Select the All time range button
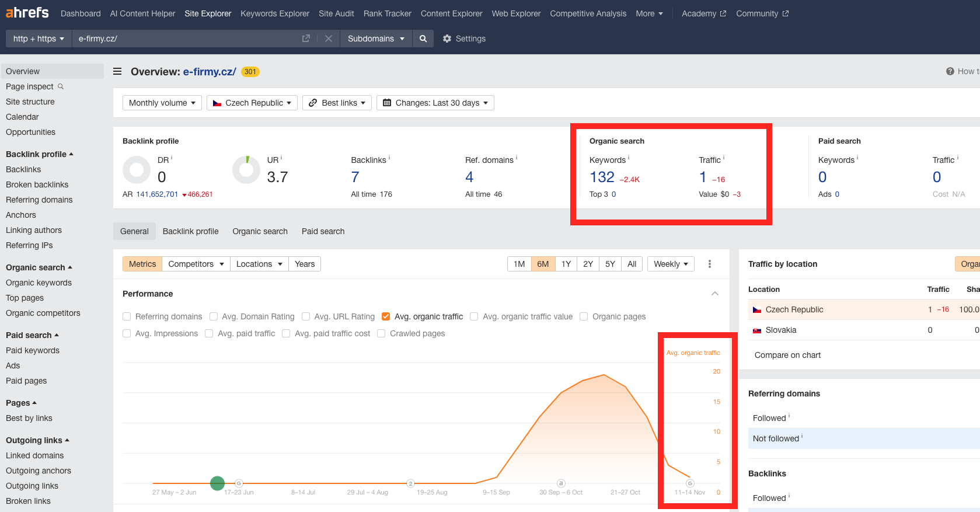Viewport: 980px width, 512px height. tap(632, 264)
